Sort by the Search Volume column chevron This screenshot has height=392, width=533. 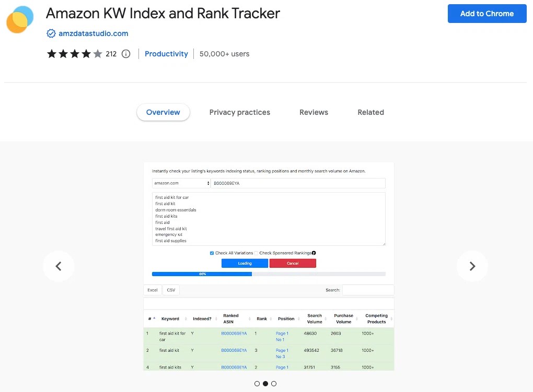(326, 319)
